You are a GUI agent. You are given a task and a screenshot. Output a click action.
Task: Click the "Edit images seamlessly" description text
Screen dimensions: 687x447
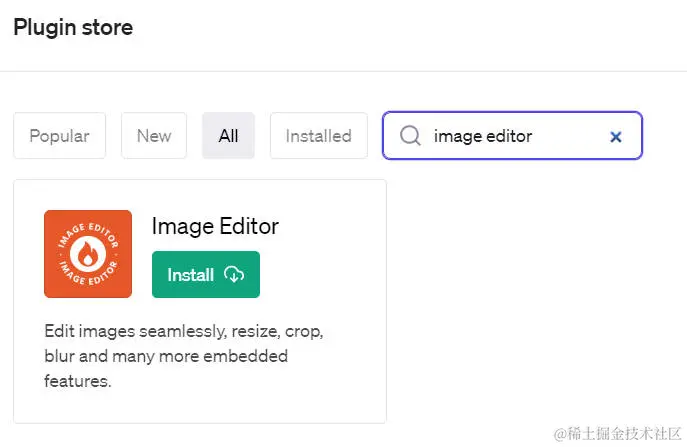(x=184, y=356)
